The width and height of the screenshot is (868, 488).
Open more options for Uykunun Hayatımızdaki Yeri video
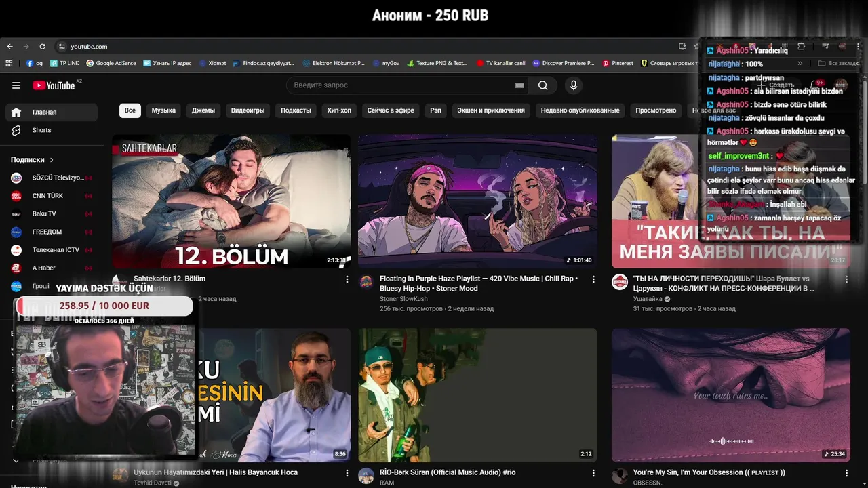(347, 473)
